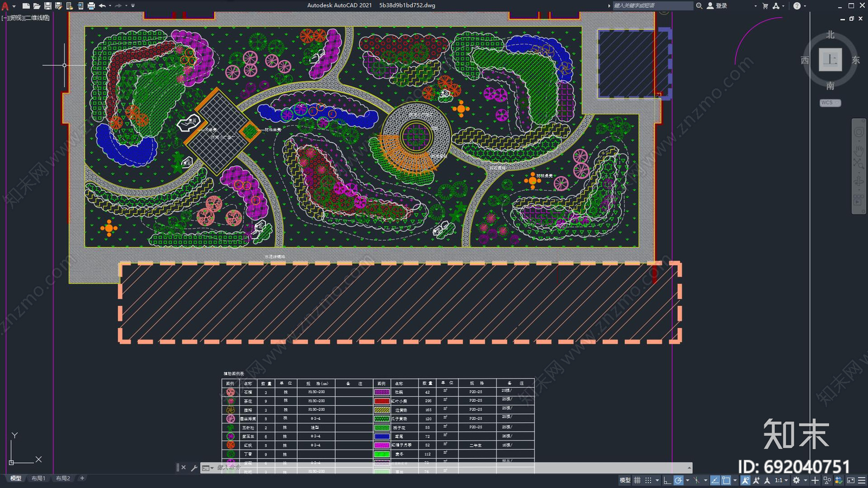Click the Plot printer icon
Image resolution: width=868 pixels, height=488 pixels.
pos(91,6)
